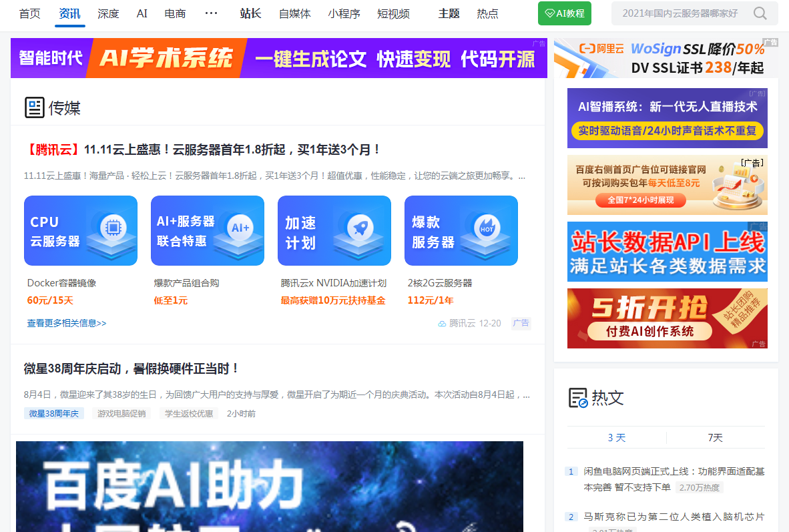Click the 112元/1年 price text
Viewport: 789px width, 532px height.
(431, 300)
